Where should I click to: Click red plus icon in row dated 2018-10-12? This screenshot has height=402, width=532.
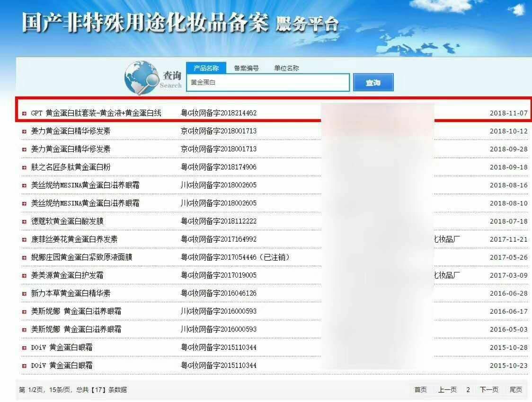click(24, 131)
